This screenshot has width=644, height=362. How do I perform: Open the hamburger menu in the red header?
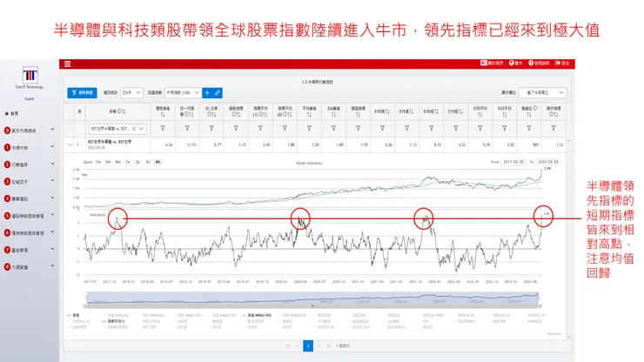pyautogui.click(x=67, y=64)
